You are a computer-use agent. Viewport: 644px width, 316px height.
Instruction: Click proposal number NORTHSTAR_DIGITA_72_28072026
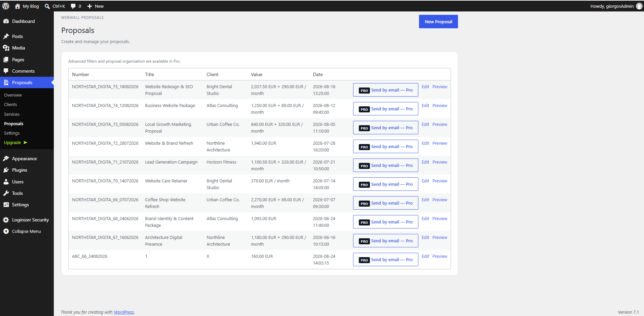click(x=105, y=143)
